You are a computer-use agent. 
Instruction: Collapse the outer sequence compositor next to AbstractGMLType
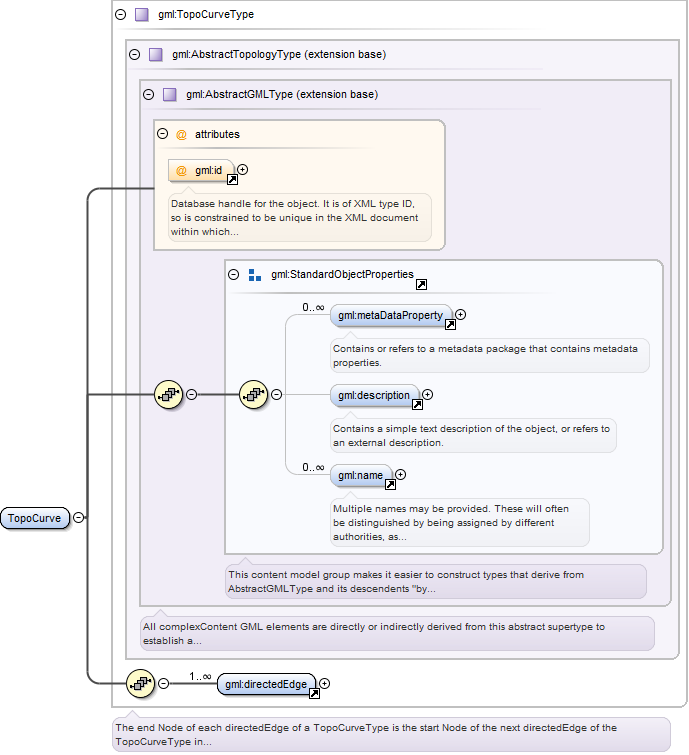(x=192, y=394)
